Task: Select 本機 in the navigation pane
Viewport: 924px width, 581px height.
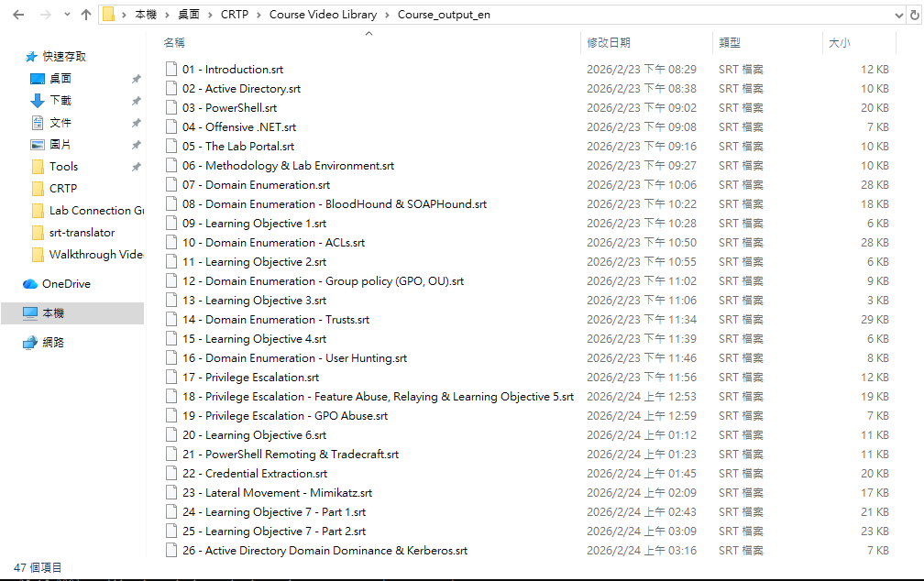Action: point(53,313)
